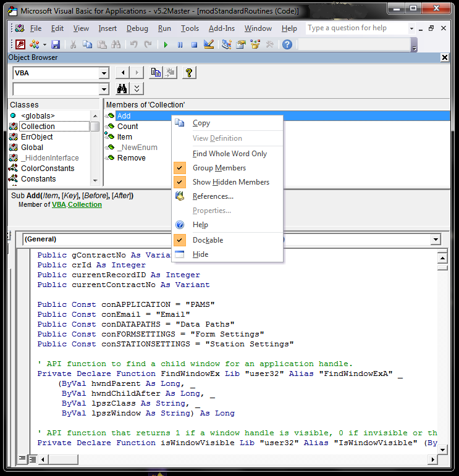Click the Redo arrow icon
The image size is (459, 476).
coord(148,44)
